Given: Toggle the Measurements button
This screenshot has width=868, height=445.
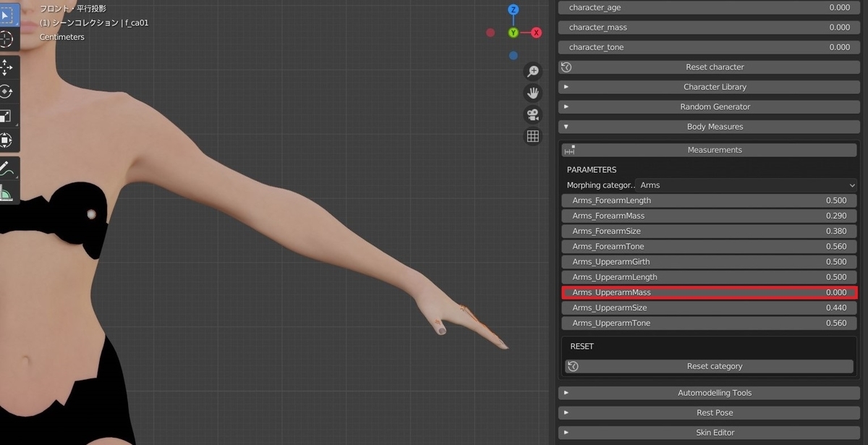Looking at the screenshot, I should pyautogui.click(x=709, y=150).
